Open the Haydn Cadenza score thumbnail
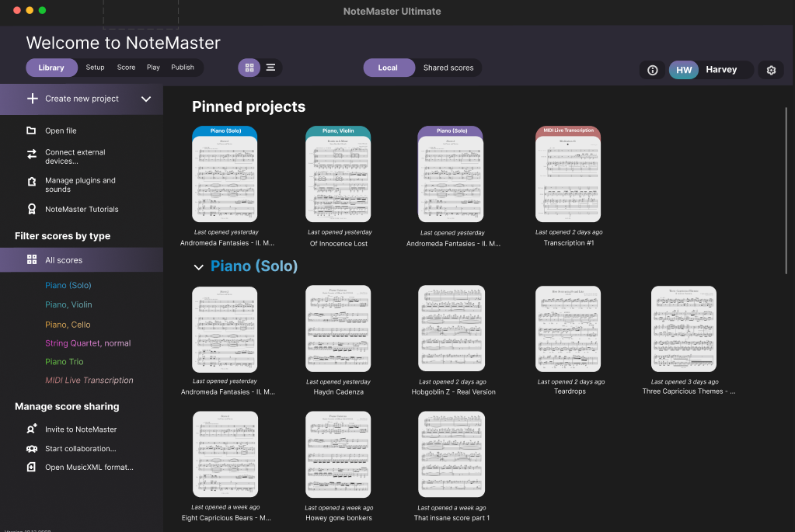The image size is (795, 532). click(x=338, y=329)
